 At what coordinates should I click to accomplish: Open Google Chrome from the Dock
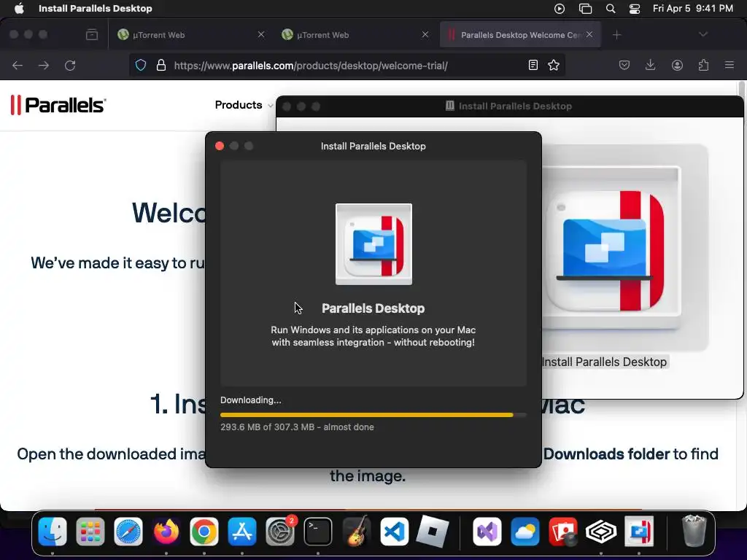(x=204, y=532)
